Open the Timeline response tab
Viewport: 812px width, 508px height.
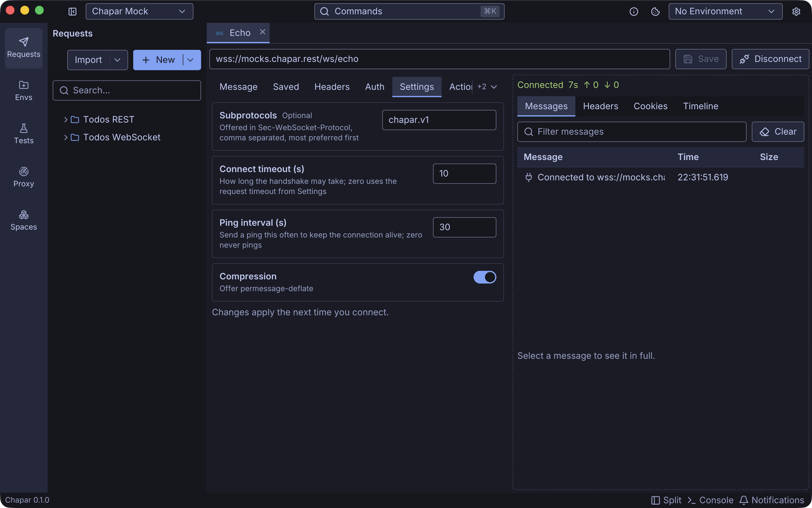click(700, 106)
